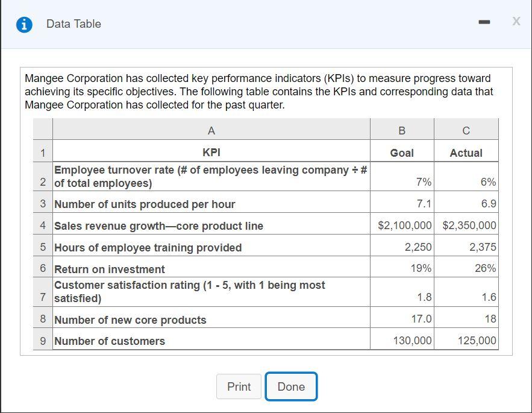This screenshot has height=413, width=532.
Task: Click row number 5 in the table
Action: click(42, 247)
